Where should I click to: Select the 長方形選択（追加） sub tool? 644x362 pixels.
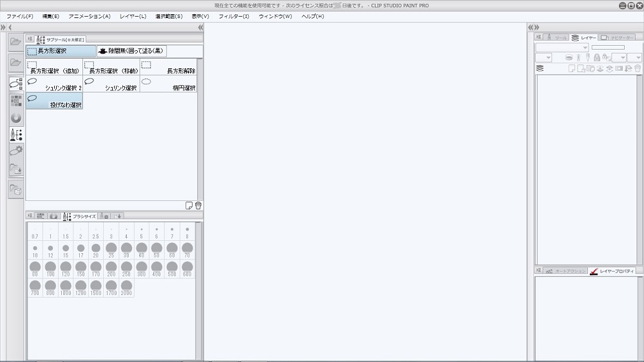[x=54, y=67]
